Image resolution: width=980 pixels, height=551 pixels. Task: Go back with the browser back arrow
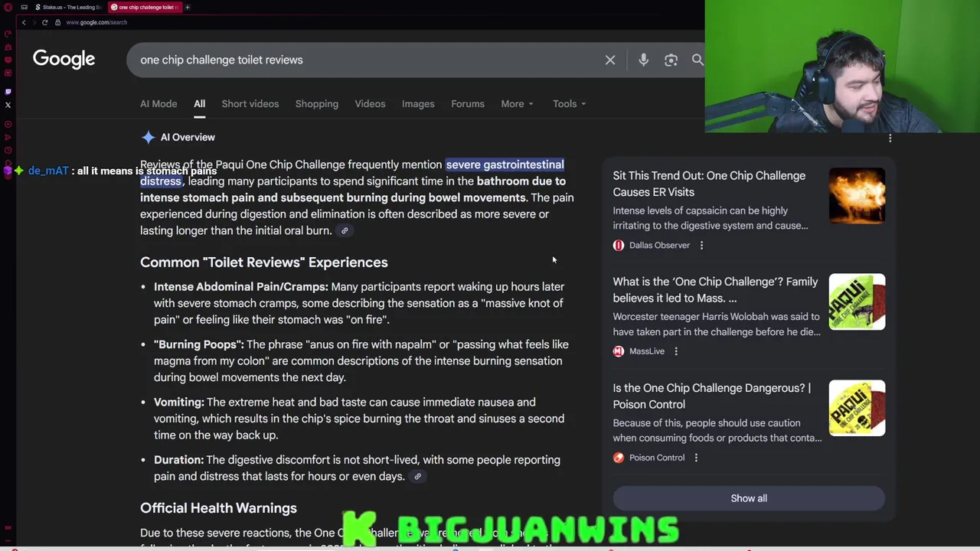(24, 22)
